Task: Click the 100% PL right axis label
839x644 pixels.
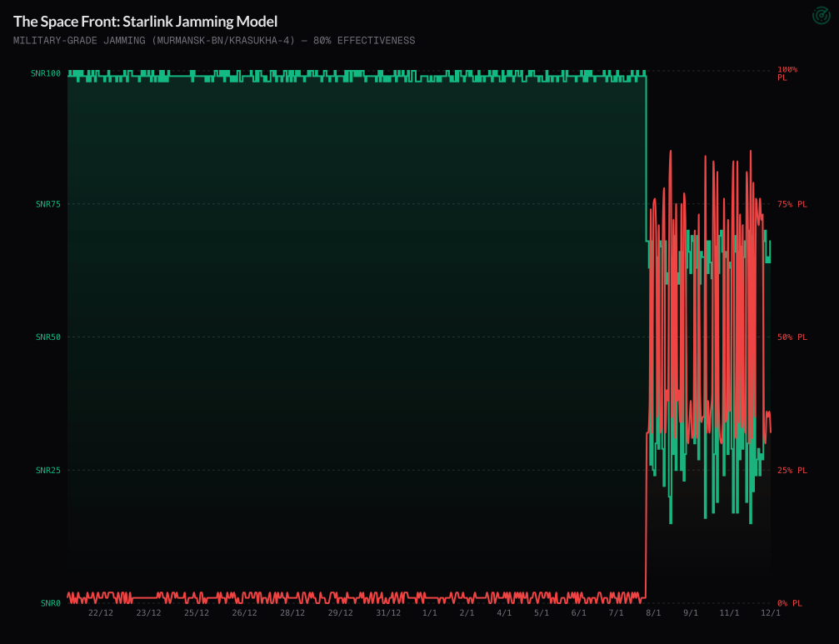Action: tap(787, 73)
